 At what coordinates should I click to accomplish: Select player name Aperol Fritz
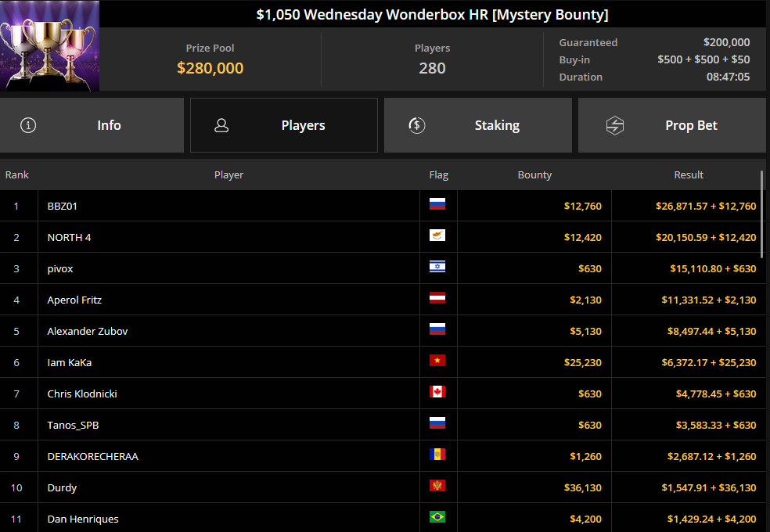pos(74,300)
